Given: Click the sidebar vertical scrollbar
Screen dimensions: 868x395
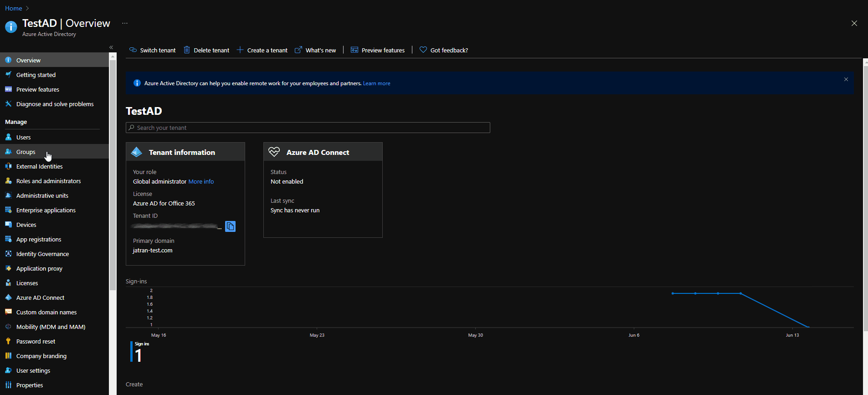Looking at the screenshot, I should tap(113, 175).
